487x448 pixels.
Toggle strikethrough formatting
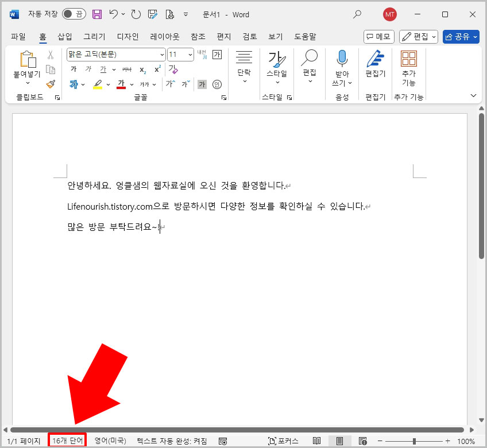tap(126, 70)
